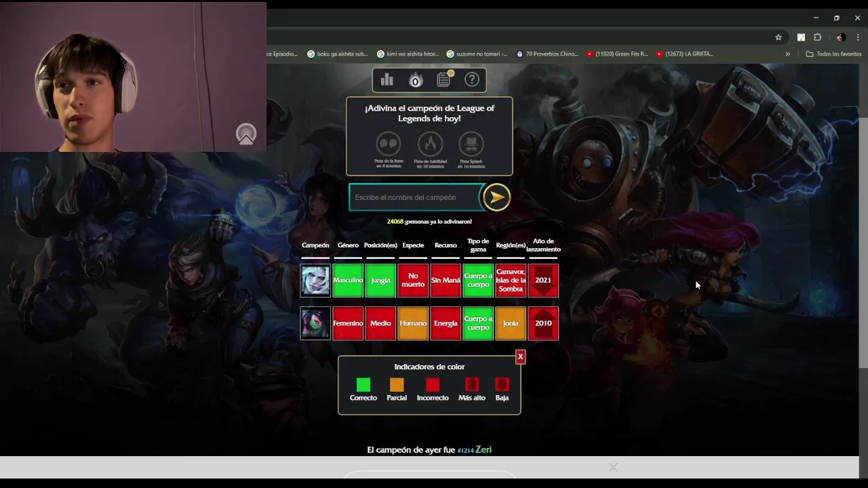Open the statistics bar chart icon
The width and height of the screenshot is (868, 488).
pos(387,80)
